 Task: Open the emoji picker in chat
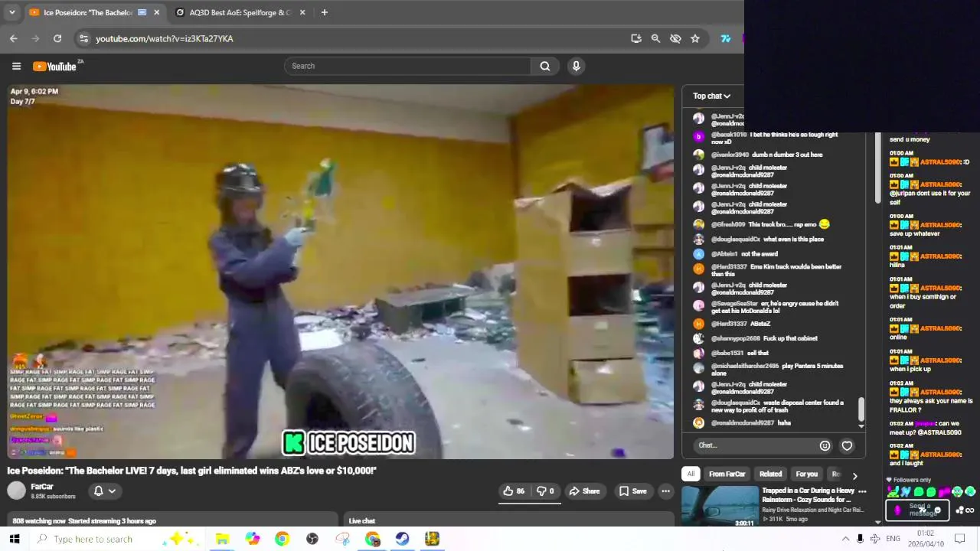(x=825, y=445)
